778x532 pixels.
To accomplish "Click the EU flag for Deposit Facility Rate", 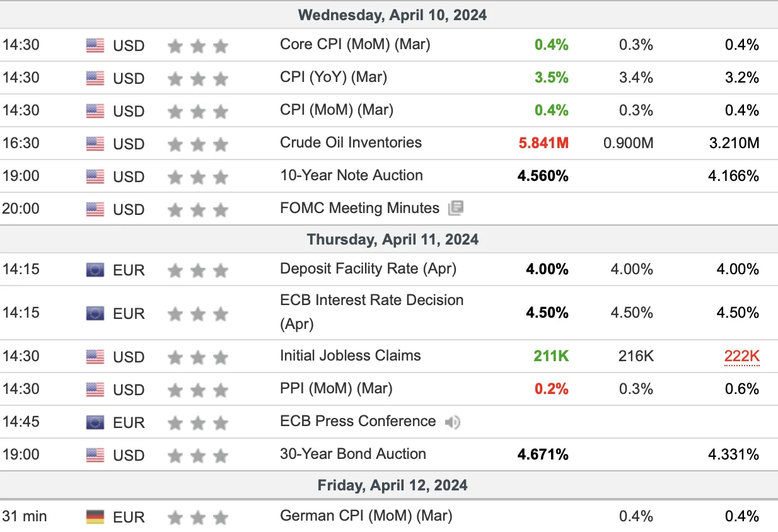I will point(95,270).
